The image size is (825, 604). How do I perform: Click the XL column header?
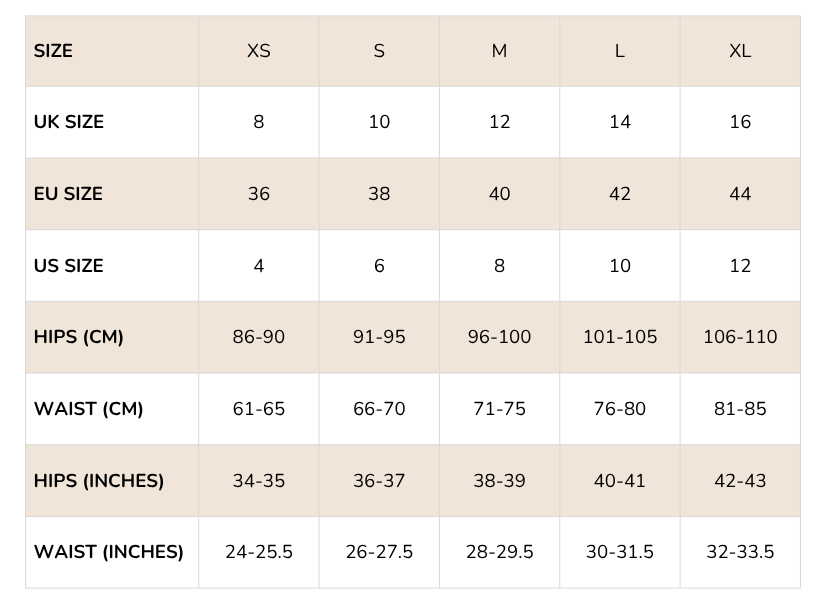[740, 51]
